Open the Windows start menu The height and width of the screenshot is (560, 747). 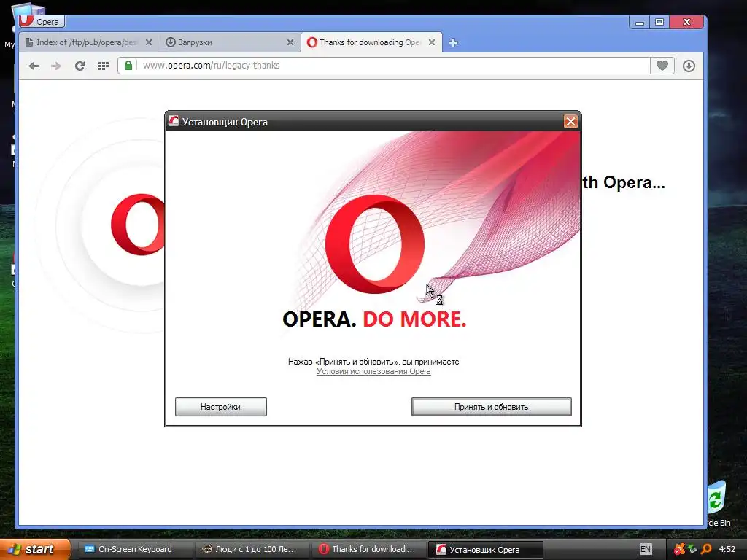[34, 549]
